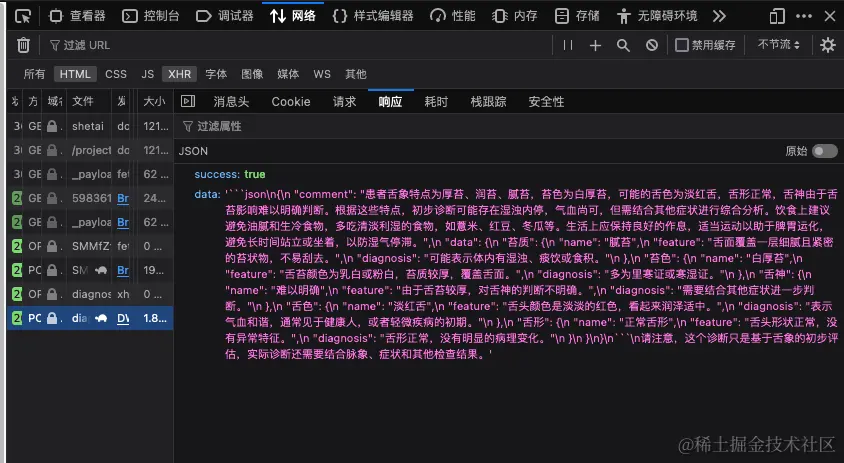This screenshot has width=844, height=463.
Task: Open the 消息头 headers tab
Action: pyautogui.click(x=231, y=102)
